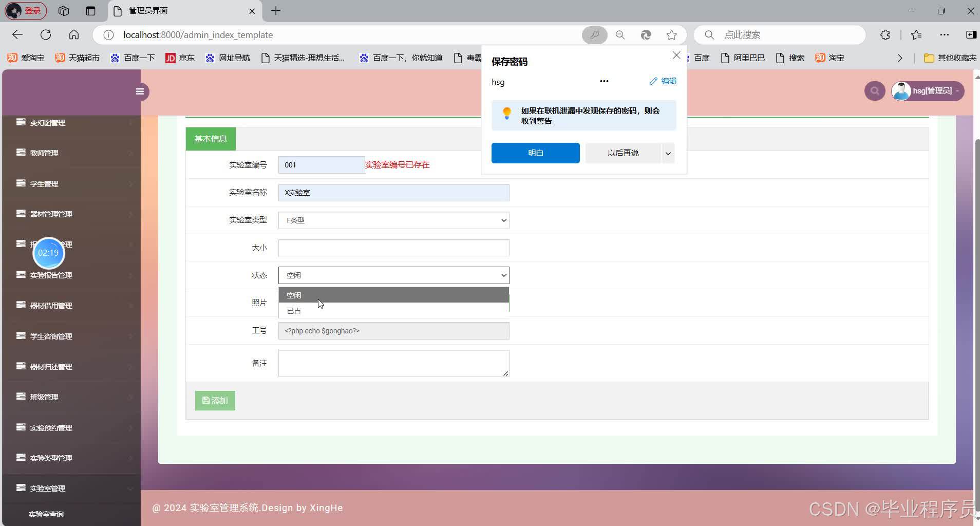This screenshot has width=980, height=526.
Task: Open the 实验报告管理 sidebar menu
Action: [x=51, y=275]
